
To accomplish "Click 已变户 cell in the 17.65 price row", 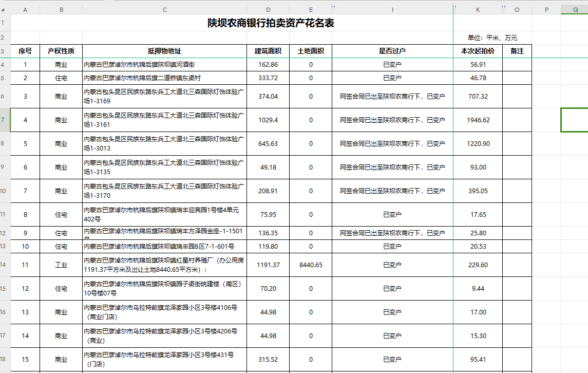I will (x=393, y=214).
